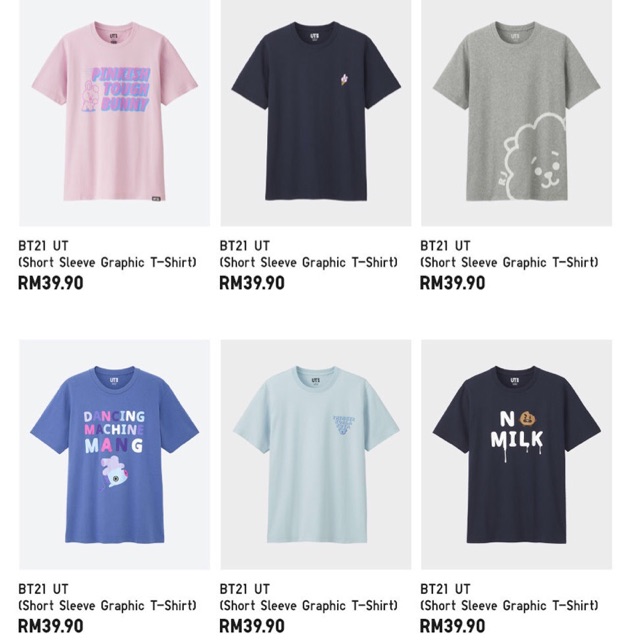View the navy No Milk t-shirt
The height and width of the screenshot is (640, 632).
(x=516, y=454)
